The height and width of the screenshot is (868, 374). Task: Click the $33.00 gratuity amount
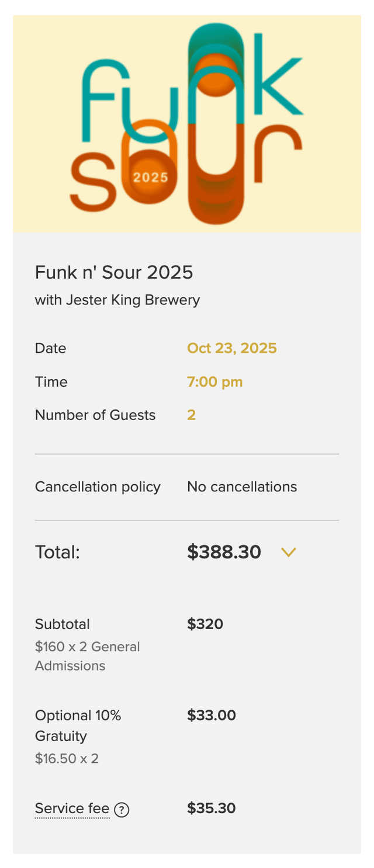212,715
